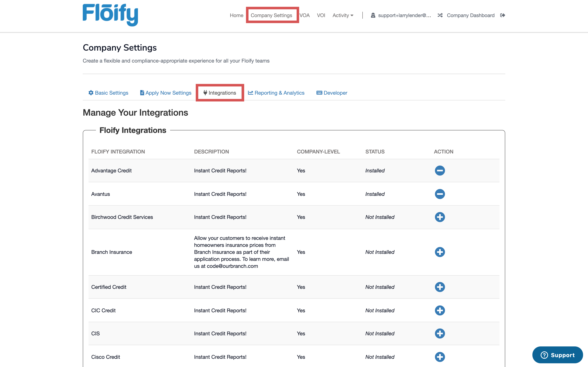Image resolution: width=588 pixels, height=367 pixels.
Task: Click the Certified Credit name
Action: click(108, 287)
